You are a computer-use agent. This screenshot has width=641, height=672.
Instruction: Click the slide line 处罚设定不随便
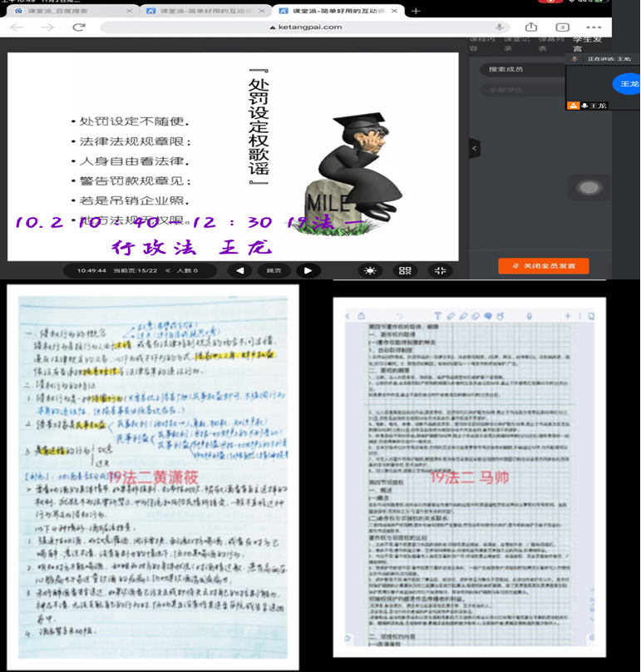[134, 121]
